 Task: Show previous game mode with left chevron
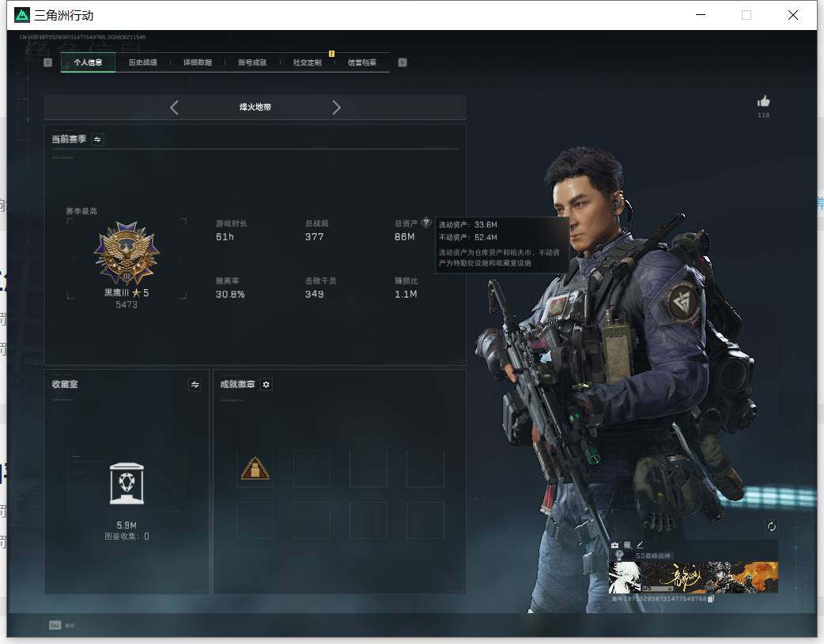click(175, 107)
